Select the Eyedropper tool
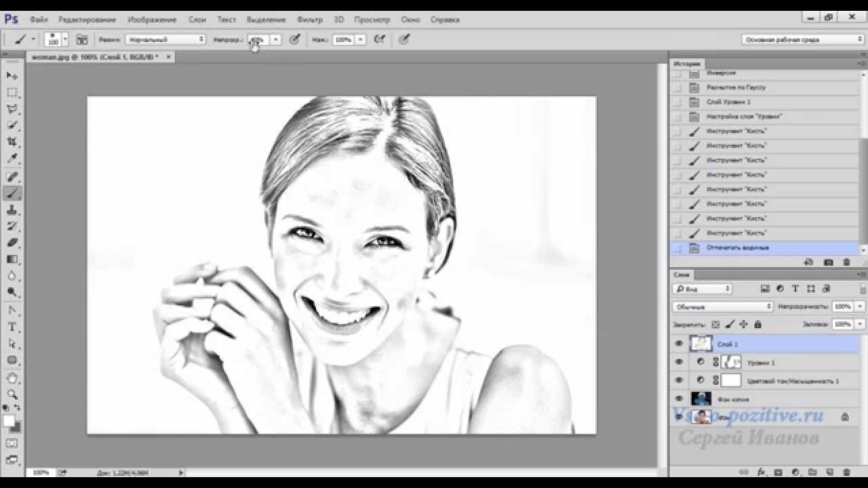Viewport: 868px width, 488px height. [12, 159]
